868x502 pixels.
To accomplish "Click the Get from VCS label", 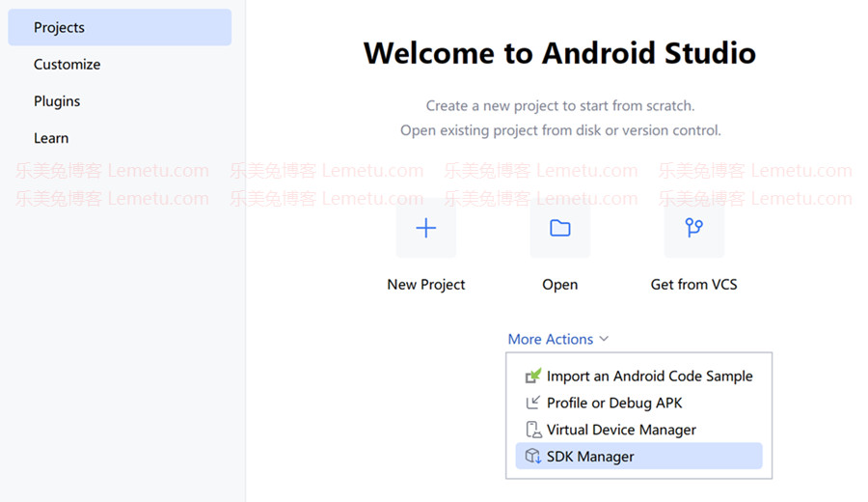I will pos(693,284).
